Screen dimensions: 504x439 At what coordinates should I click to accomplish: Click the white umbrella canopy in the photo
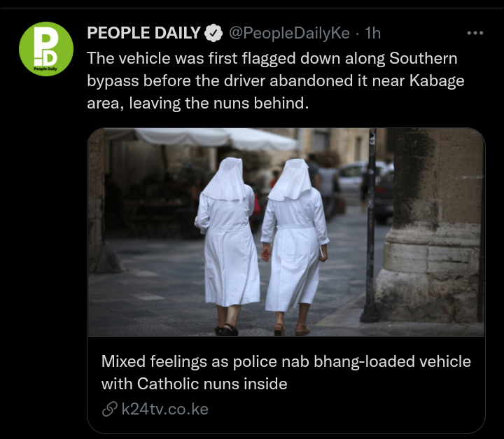click(x=201, y=139)
